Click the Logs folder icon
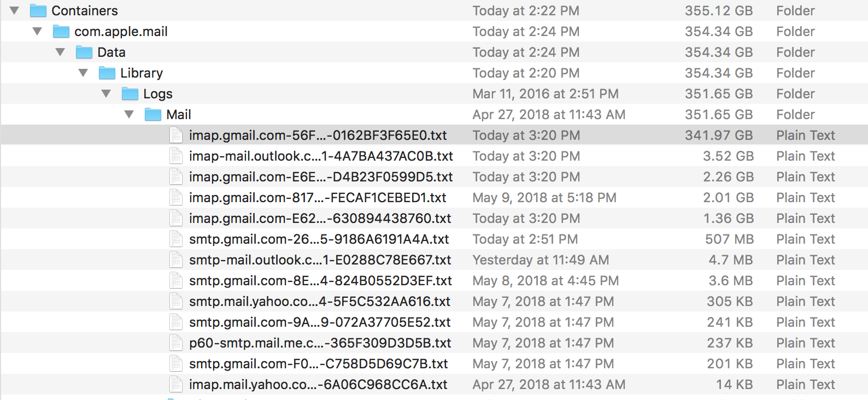The height and width of the screenshot is (400, 868). point(130,94)
